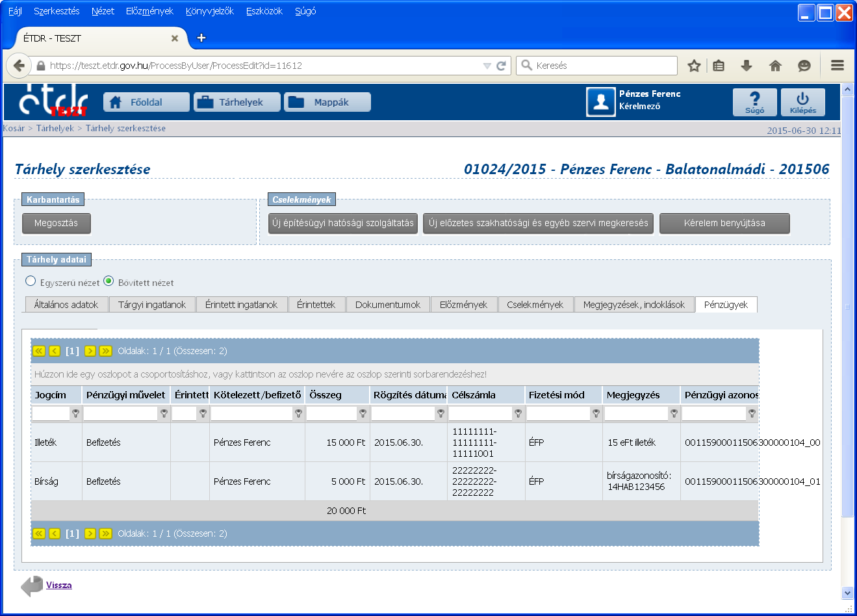Image resolution: width=857 pixels, height=616 pixels.
Task: Click the browser home icon
Action: [775, 66]
